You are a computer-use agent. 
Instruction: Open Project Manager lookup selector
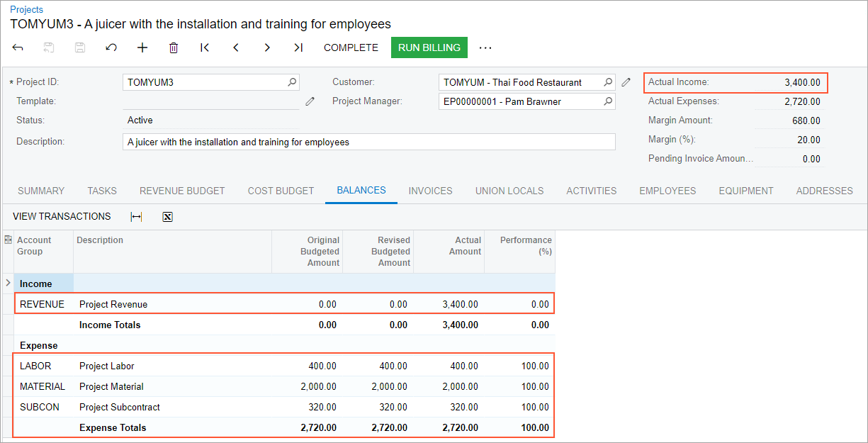(x=608, y=101)
